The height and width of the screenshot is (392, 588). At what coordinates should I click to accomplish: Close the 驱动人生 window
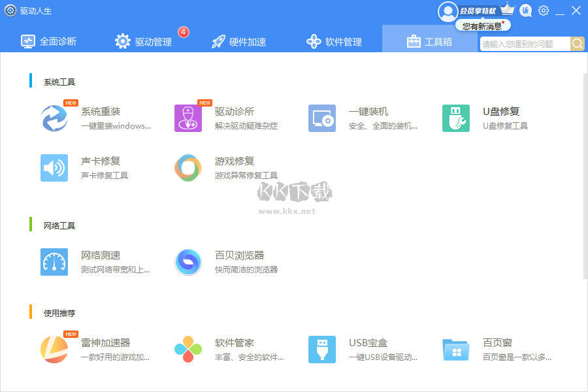click(x=576, y=10)
